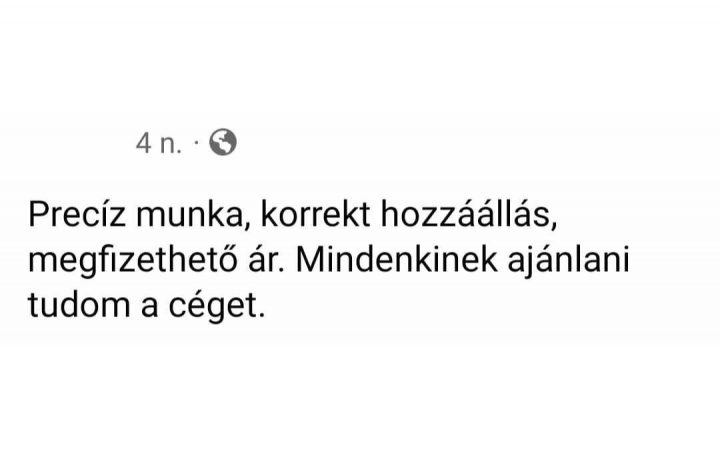Viewport: 720px width, 463px height.
Task: Open the '4 n.' post timestamp
Action: [x=160, y=145]
